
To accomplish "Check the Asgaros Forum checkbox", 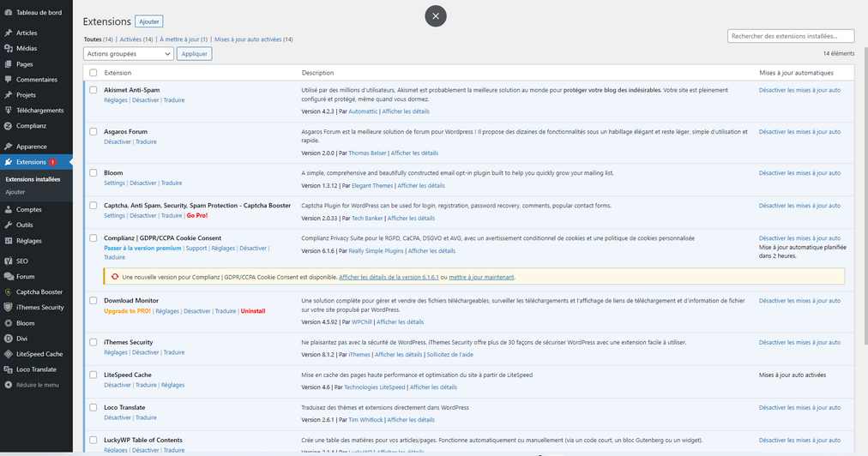I will pos(93,132).
